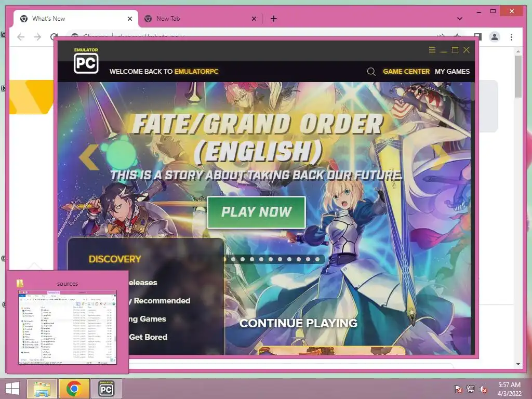Click the Get Bored discovery link

[148, 337]
